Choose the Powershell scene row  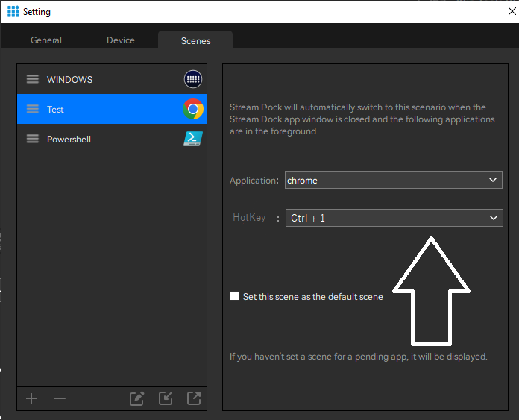tap(112, 139)
